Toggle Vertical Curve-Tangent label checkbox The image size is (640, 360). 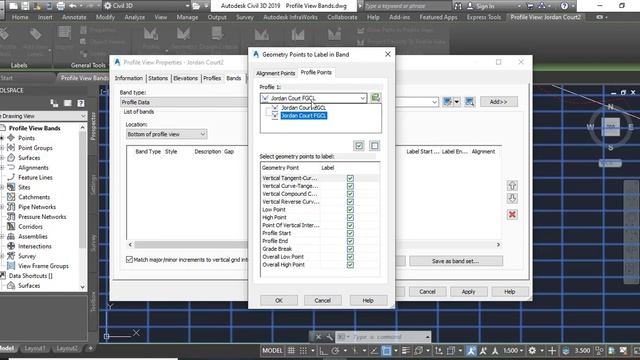[350, 186]
